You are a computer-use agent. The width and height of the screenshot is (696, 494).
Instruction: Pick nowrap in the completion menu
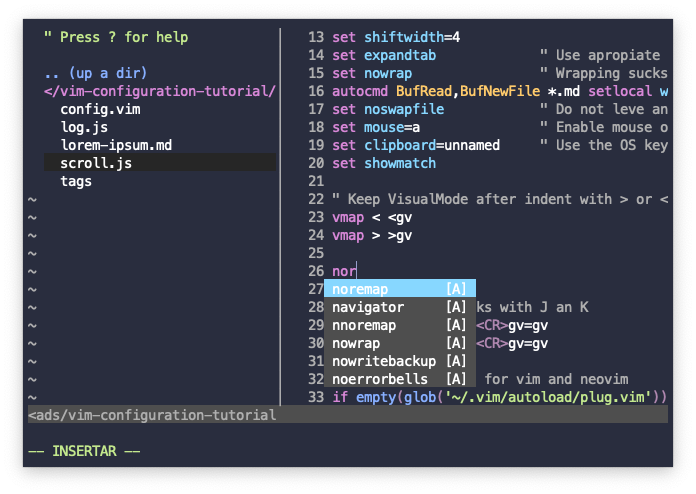pos(400,343)
